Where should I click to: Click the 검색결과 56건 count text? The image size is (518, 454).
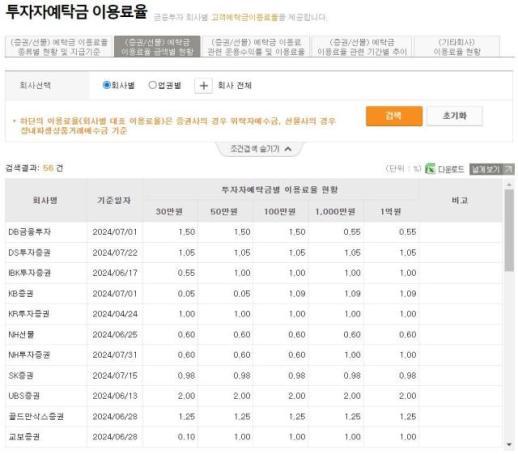34,168
